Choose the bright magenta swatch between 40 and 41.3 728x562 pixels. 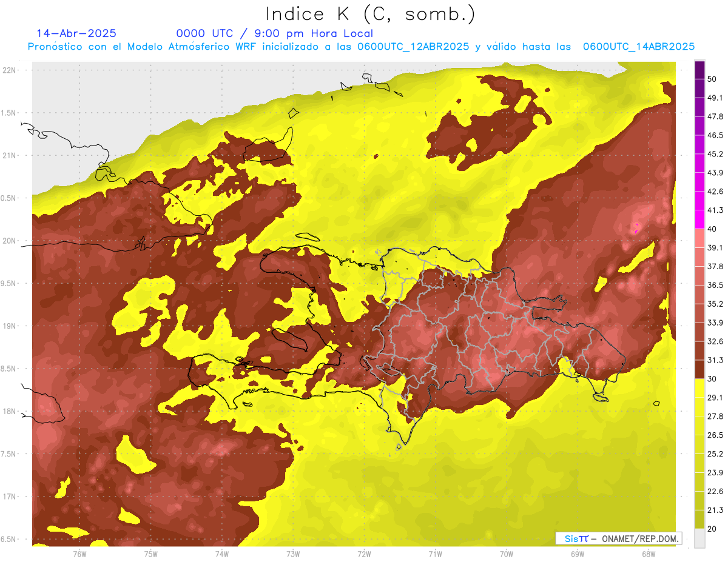pyautogui.click(x=699, y=219)
